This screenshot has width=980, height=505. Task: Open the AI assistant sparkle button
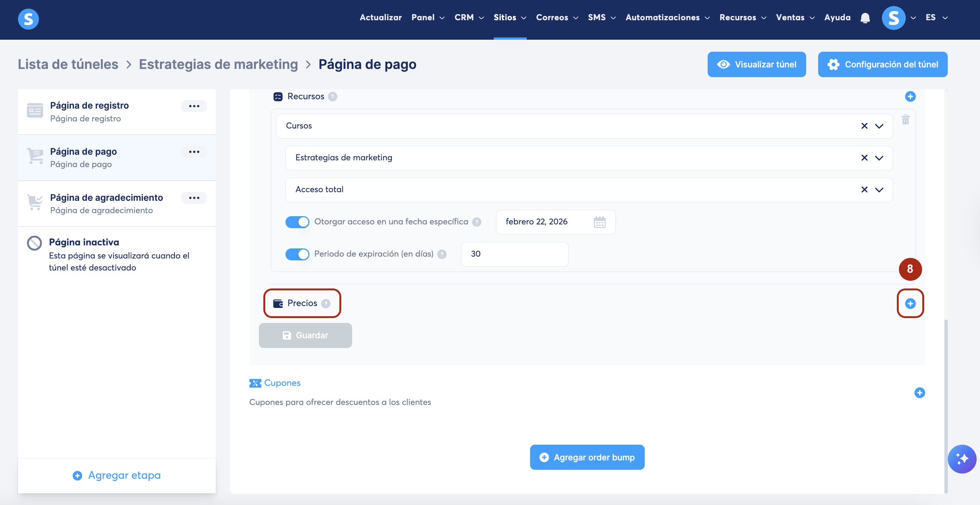pos(961,459)
